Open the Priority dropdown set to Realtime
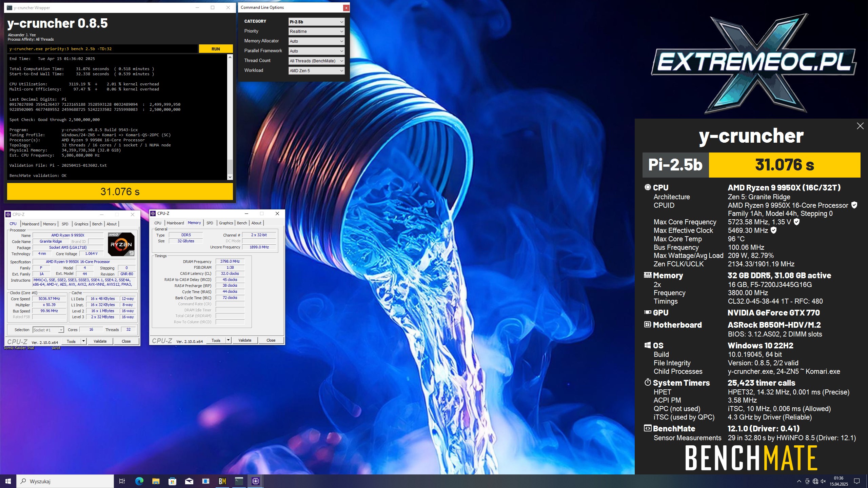Image resolution: width=868 pixels, height=488 pixels. coord(316,31)
